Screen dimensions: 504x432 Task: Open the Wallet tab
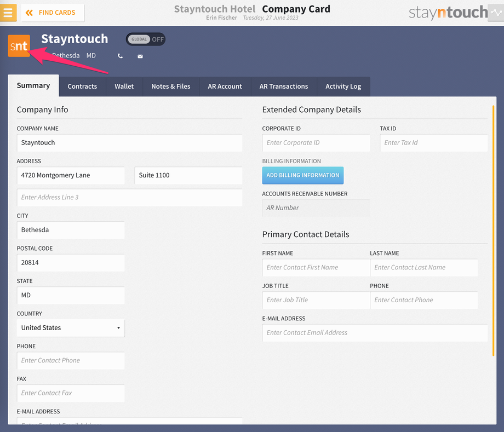124,87
